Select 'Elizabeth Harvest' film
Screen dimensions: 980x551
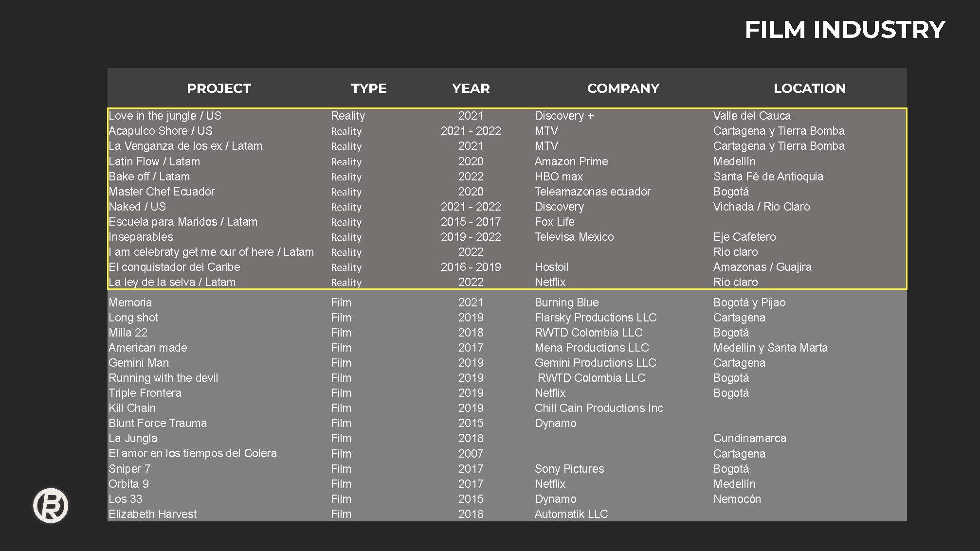(x=153, y=514)
